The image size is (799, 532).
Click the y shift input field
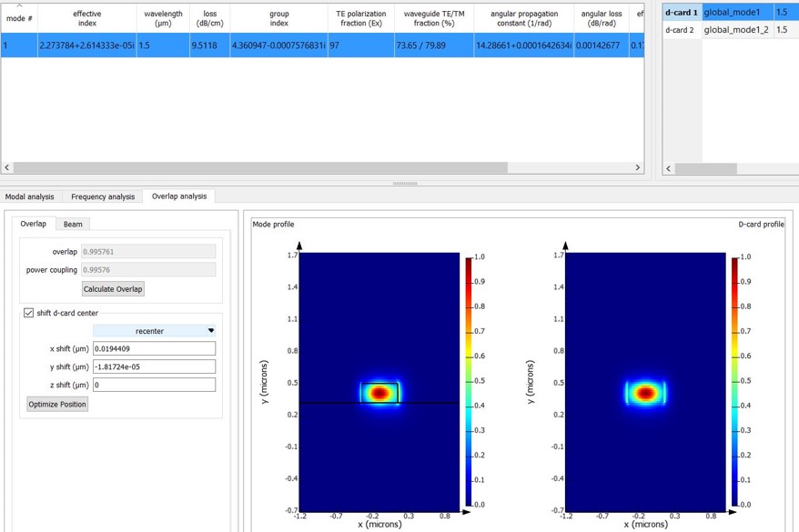coord(153,366)
